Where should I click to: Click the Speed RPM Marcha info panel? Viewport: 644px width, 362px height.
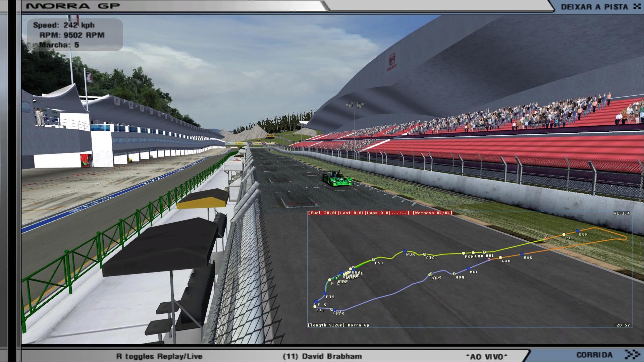[x=74, y=35]
